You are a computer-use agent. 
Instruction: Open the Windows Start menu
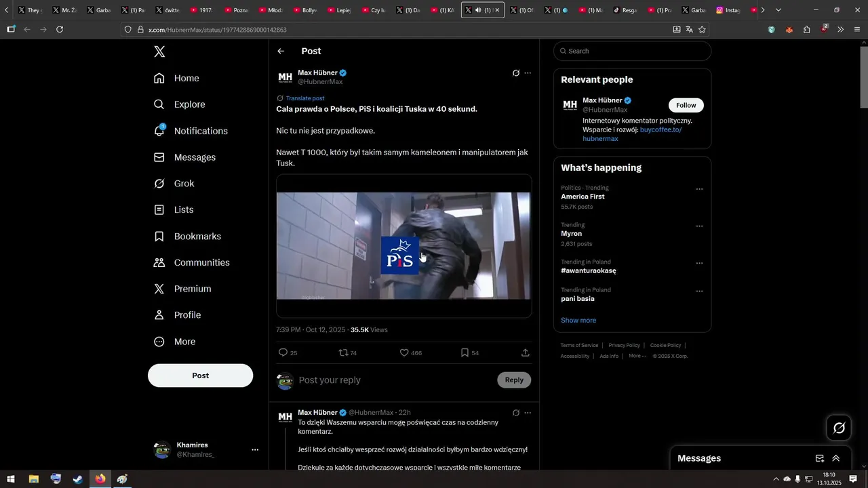11,479
